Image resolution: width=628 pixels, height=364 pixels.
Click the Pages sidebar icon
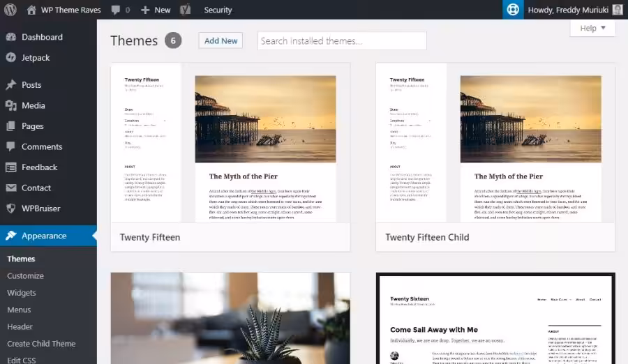(x=10, y=126)
